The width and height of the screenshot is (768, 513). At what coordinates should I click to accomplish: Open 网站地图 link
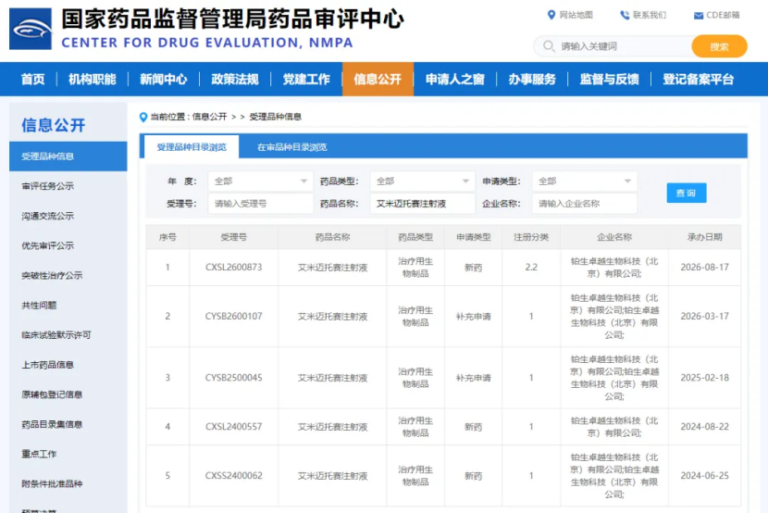tap(576, 15)
